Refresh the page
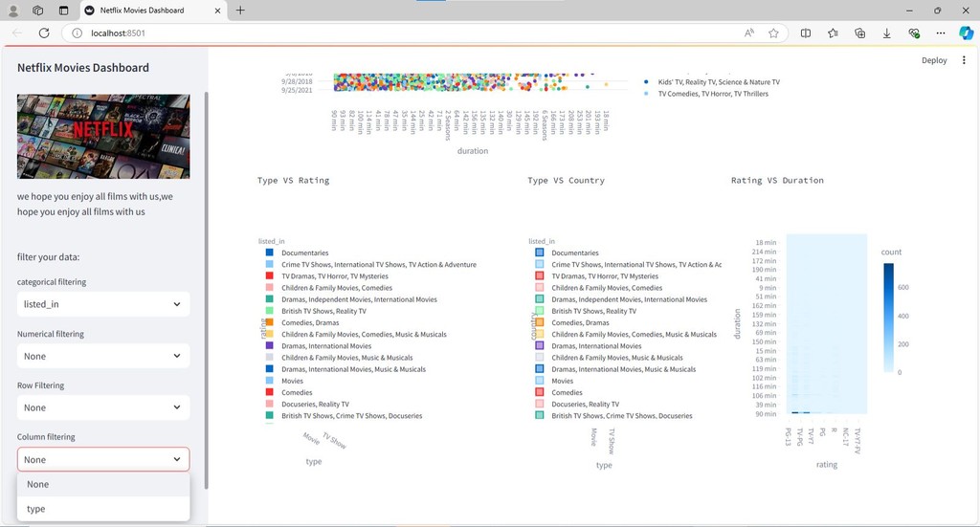This screenshot has height=527, width=980. pos(44,33)
